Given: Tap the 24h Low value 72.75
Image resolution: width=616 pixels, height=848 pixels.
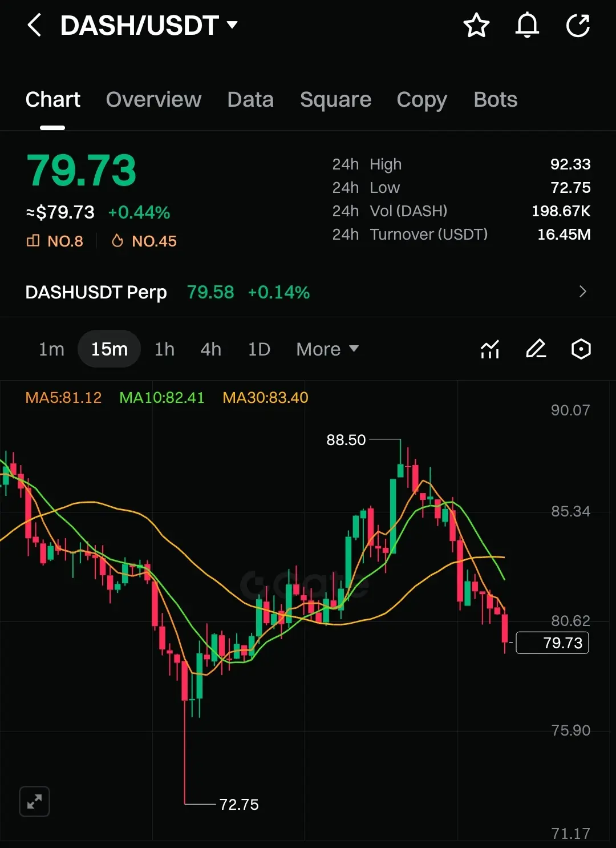Looking at the screenshot, I should (x=570, y=188).
